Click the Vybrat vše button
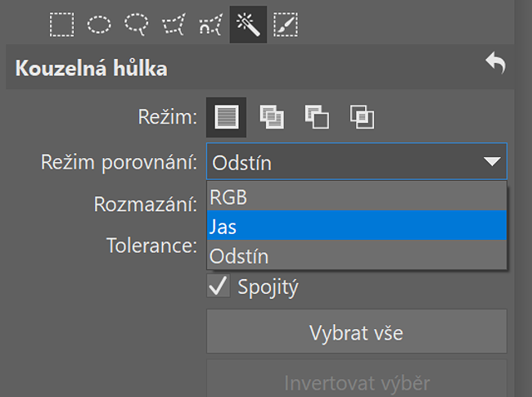The image size is (532, 397). (357, 332)
